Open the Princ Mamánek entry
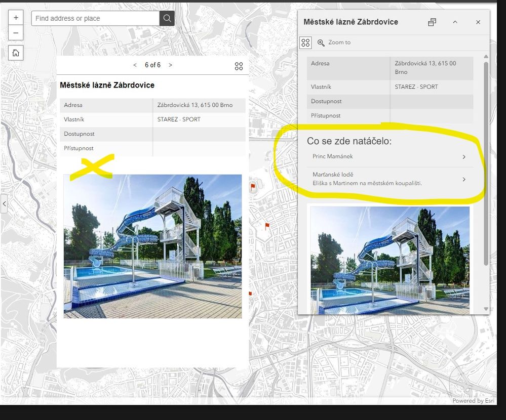 coord(390,157)
